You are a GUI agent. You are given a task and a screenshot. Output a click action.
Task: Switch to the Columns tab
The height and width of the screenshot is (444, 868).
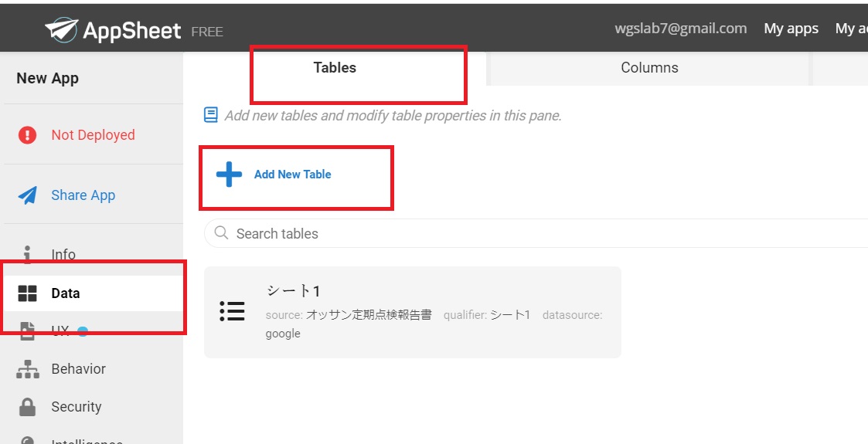(x=649, y=69)
